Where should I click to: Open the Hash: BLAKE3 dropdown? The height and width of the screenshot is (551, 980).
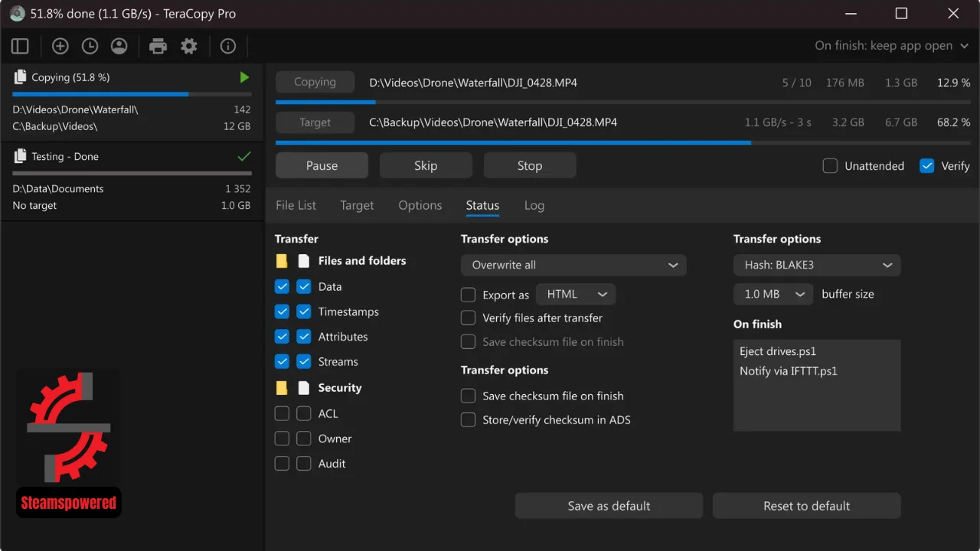(817, 265)
